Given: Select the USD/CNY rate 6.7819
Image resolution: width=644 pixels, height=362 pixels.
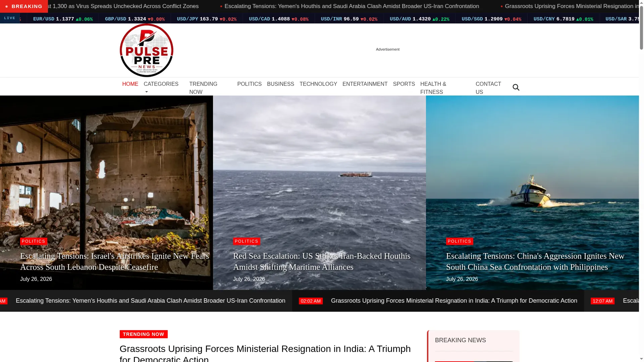Looking at the screenshot, I should click(566, 19).
